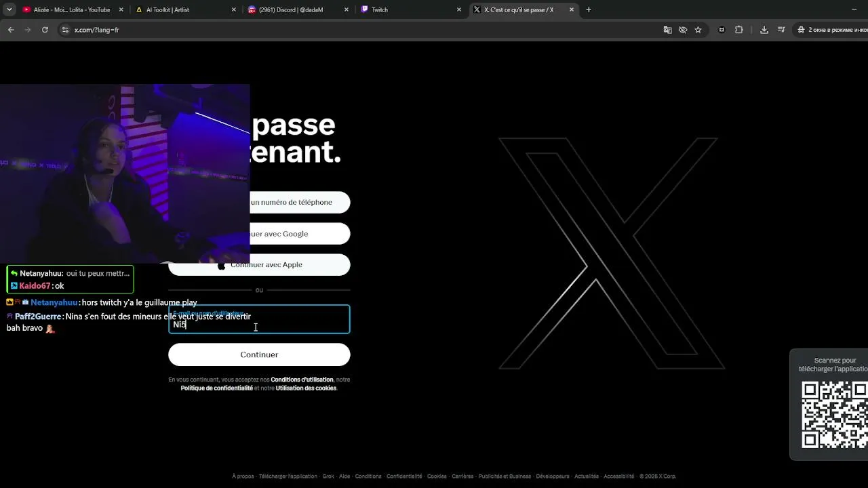868x488 pixels.
Task: View site information icon in address bar
Action: click(x=65, y=30)
